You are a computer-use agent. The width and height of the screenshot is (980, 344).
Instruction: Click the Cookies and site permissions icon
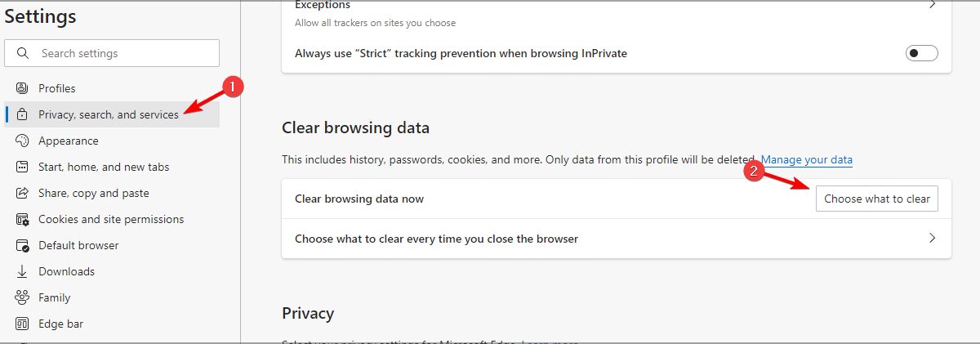(23, 219)
